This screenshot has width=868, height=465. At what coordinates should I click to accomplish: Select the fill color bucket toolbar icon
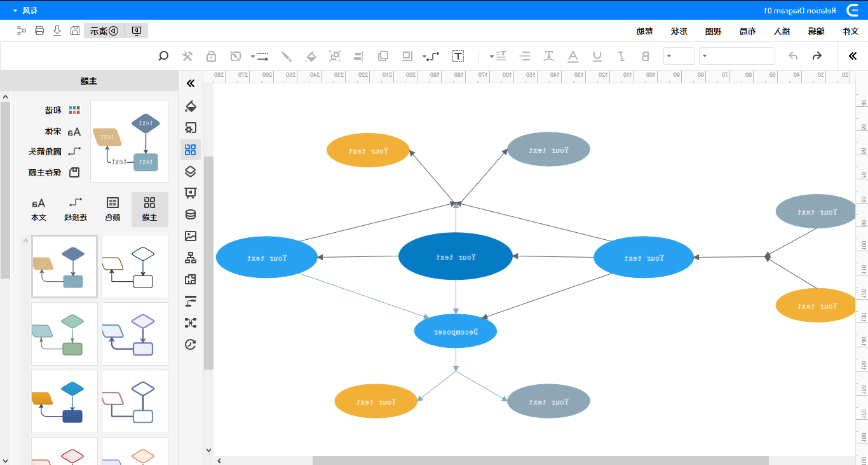click(x=311, y=56)
